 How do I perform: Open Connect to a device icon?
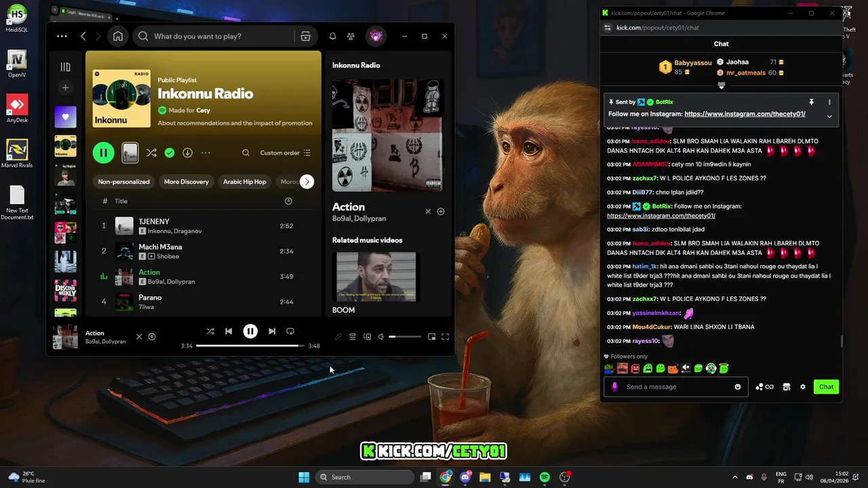367,337
